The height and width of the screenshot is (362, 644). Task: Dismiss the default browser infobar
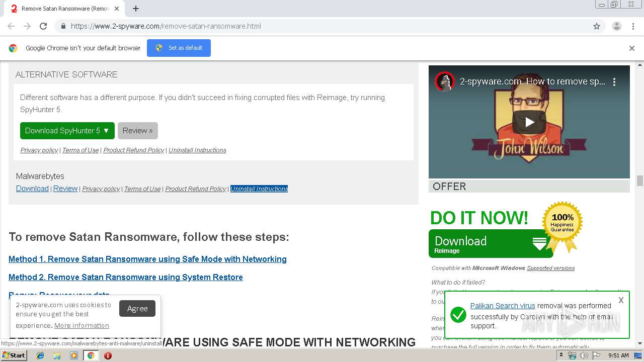click(x=632, y=48)
